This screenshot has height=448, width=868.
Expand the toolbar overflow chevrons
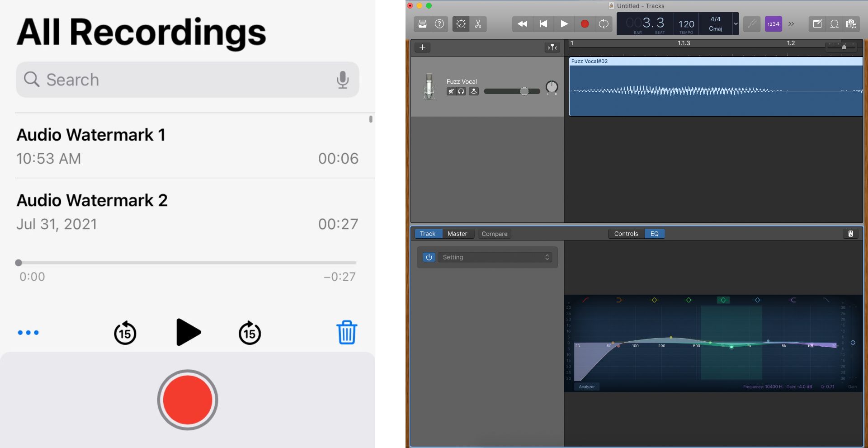[x=791, y=24]
